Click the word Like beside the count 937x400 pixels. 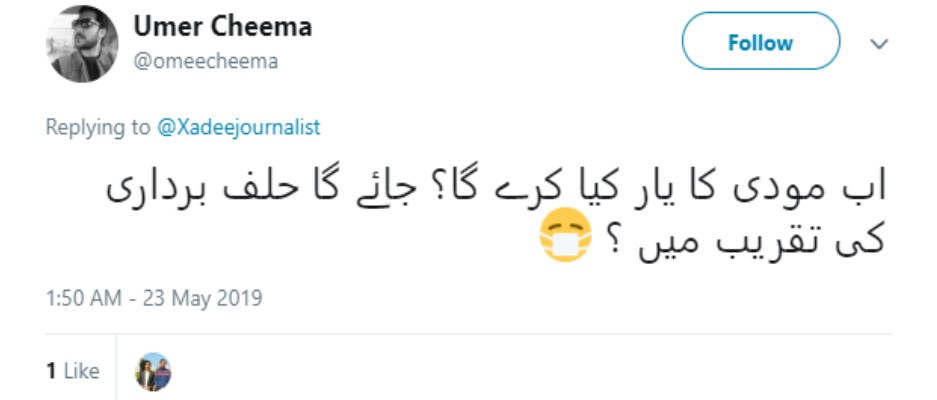point(81,371)
